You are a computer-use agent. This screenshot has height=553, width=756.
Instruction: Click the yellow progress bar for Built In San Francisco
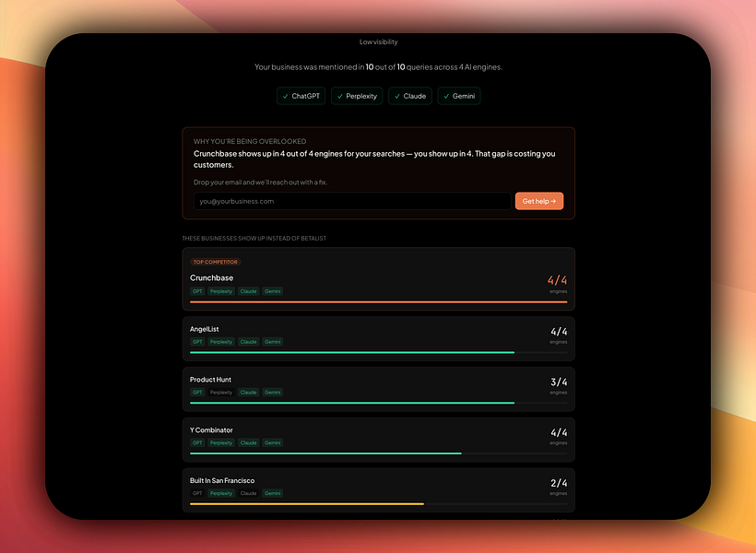coord(307,504)
